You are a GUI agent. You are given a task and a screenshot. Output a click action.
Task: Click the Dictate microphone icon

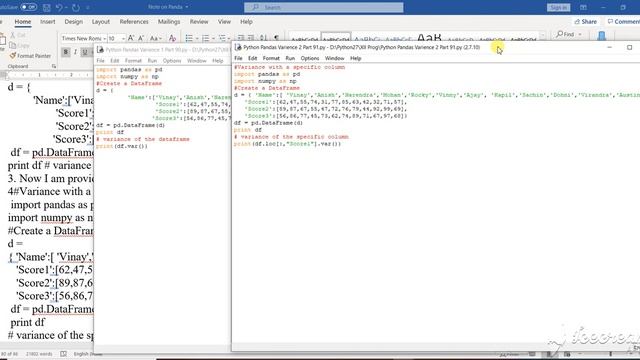tap(602, 36)
